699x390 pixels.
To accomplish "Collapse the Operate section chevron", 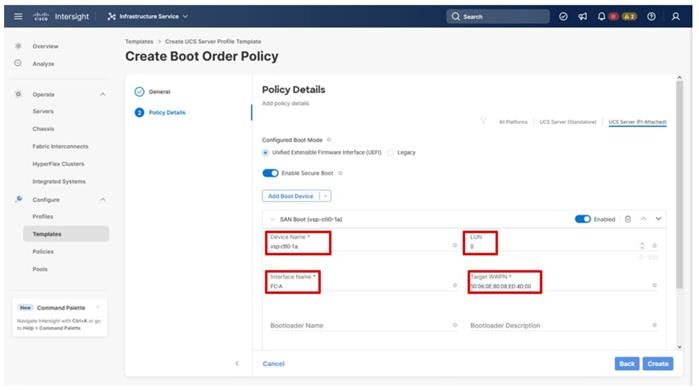I will (103, 94).
